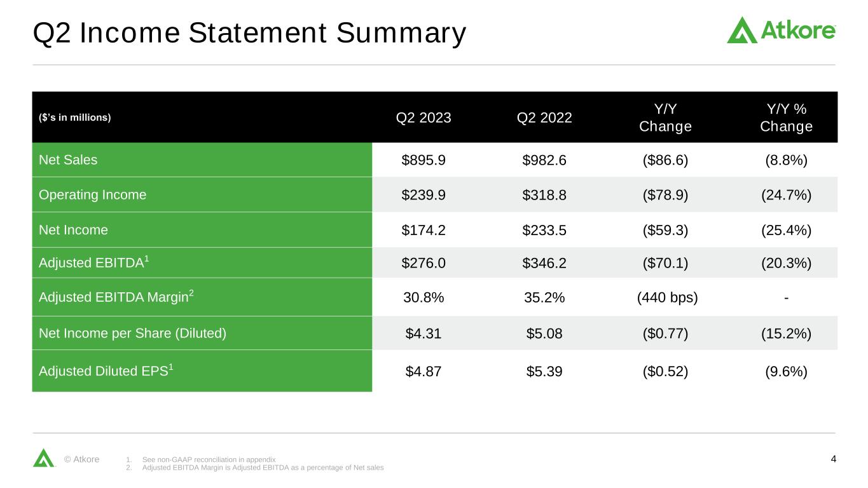The width and height of the screenshot is (868, 488).
Task: Click the Y/Y % Change column header
Action: [786, 118]
